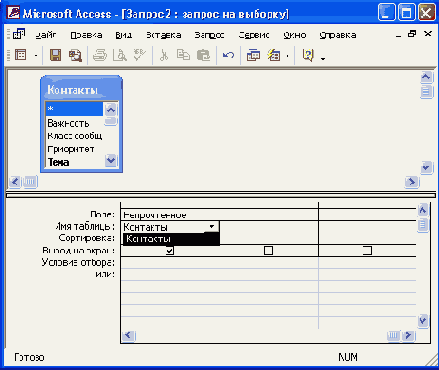
Task: Click the New Object toolbar icon
Action: [274, 55]
